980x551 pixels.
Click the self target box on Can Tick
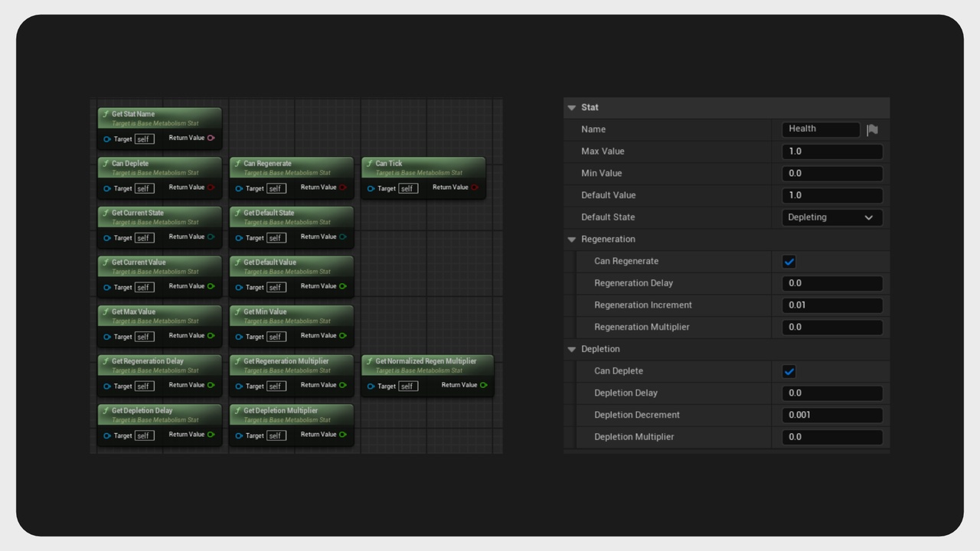pyautogui.click(x=408, y=188)
